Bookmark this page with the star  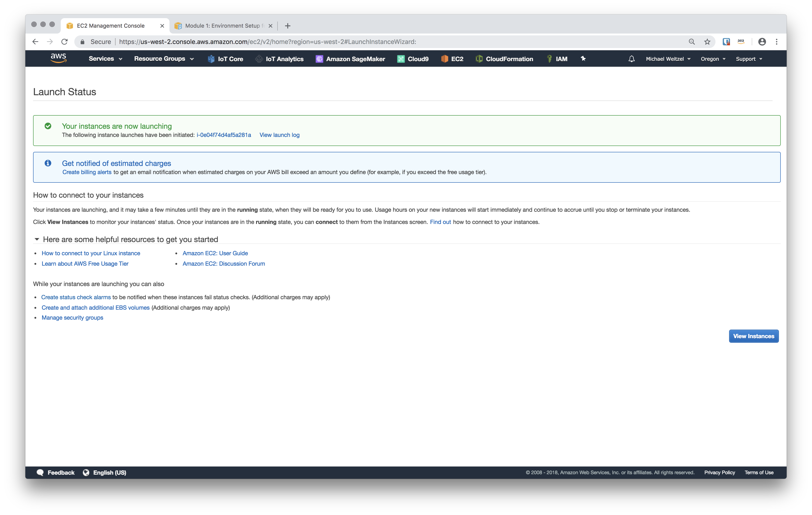(x=707, y=41)
